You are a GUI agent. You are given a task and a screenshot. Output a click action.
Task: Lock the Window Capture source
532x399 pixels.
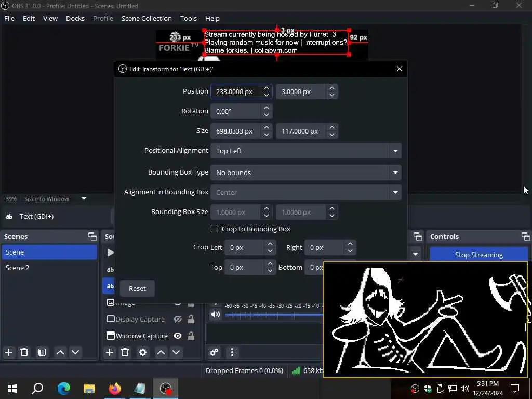(x=191, y=336)
